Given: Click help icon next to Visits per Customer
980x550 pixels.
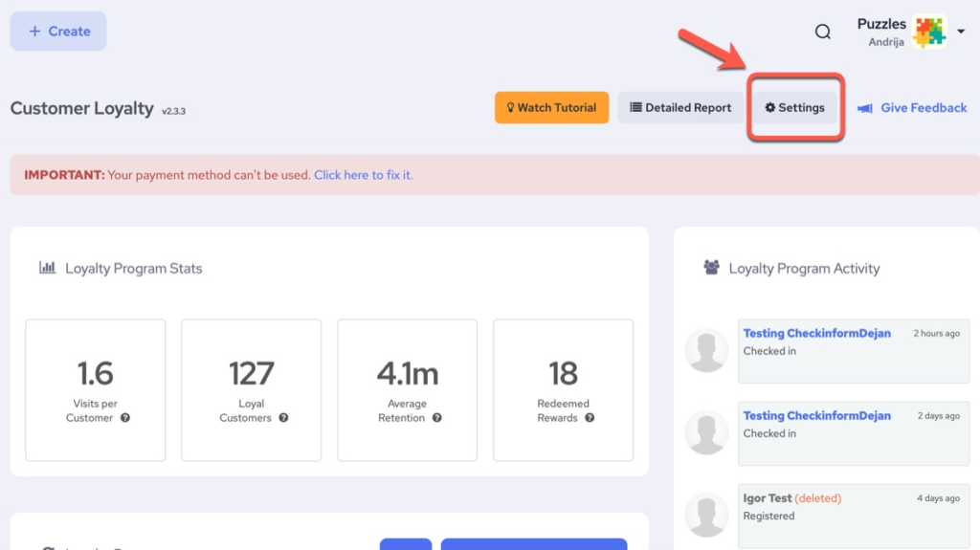Looking at the screenshot, I should point(125,418).
